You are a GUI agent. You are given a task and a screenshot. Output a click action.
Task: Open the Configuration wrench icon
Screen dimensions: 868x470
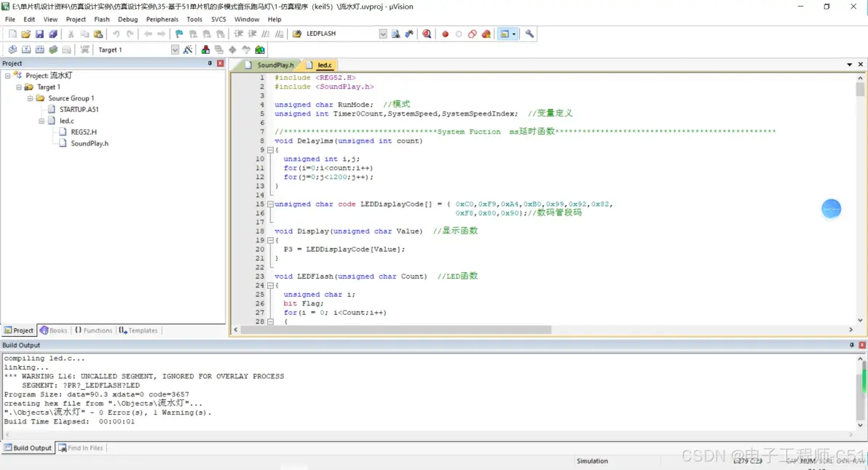coord(529,34)
